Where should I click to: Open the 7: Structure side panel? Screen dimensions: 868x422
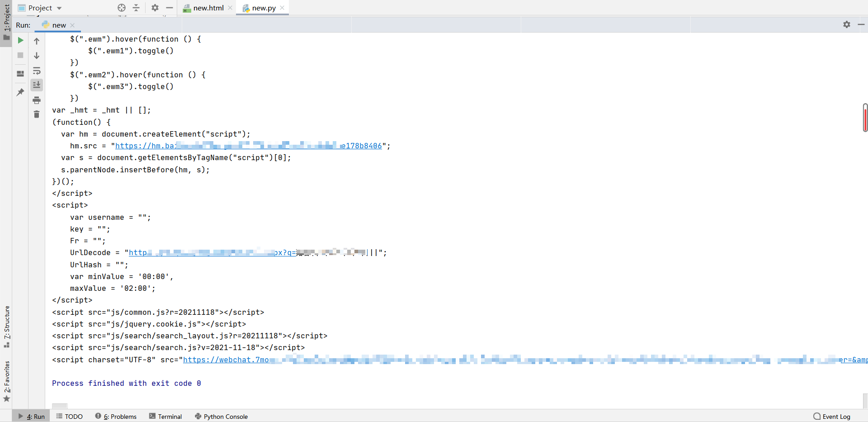[6, 326]
